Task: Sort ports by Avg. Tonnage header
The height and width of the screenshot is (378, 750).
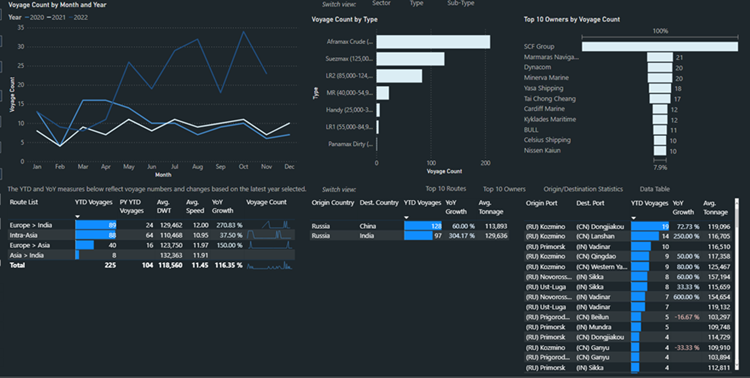Action: tap(716, 208)
